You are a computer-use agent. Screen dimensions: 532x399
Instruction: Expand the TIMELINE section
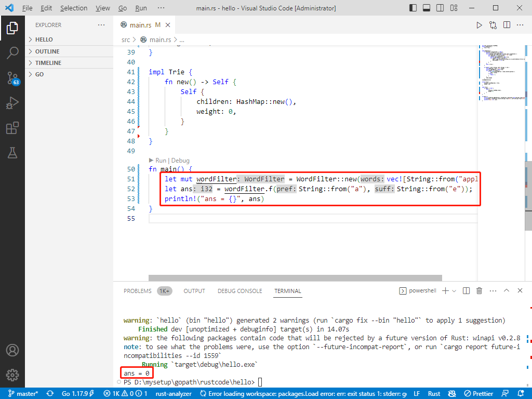69,63
